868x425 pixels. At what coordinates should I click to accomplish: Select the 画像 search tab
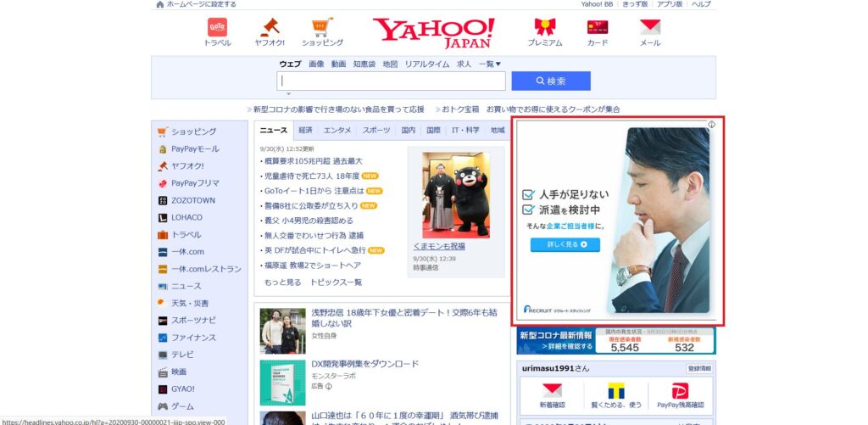(x=317, y=64)
